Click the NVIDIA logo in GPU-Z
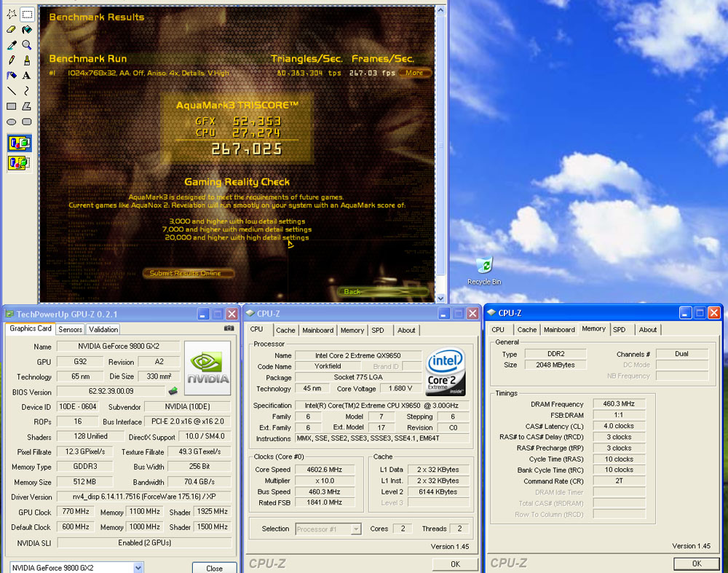 [207, 368]
